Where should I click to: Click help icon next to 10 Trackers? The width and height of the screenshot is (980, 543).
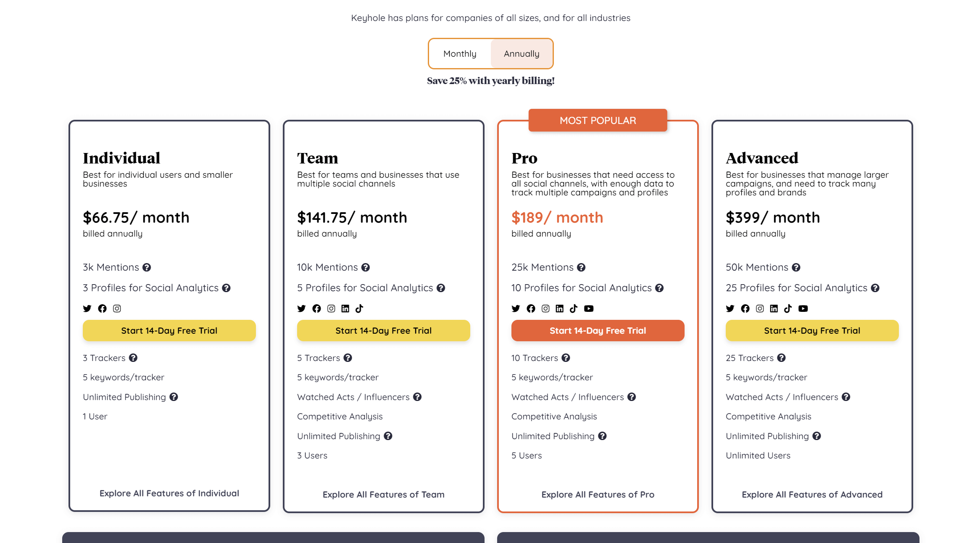coord(566,358)
